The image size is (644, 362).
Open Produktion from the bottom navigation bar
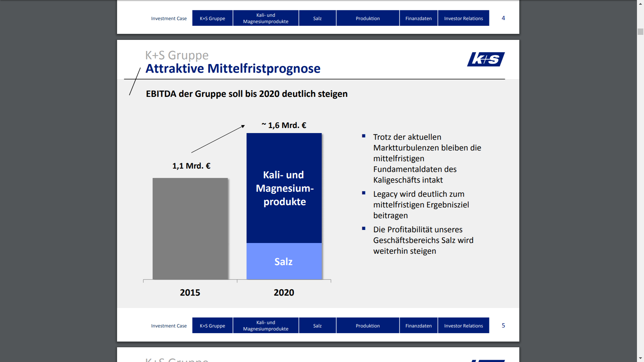pyautogui.click(x=368, y=325)
